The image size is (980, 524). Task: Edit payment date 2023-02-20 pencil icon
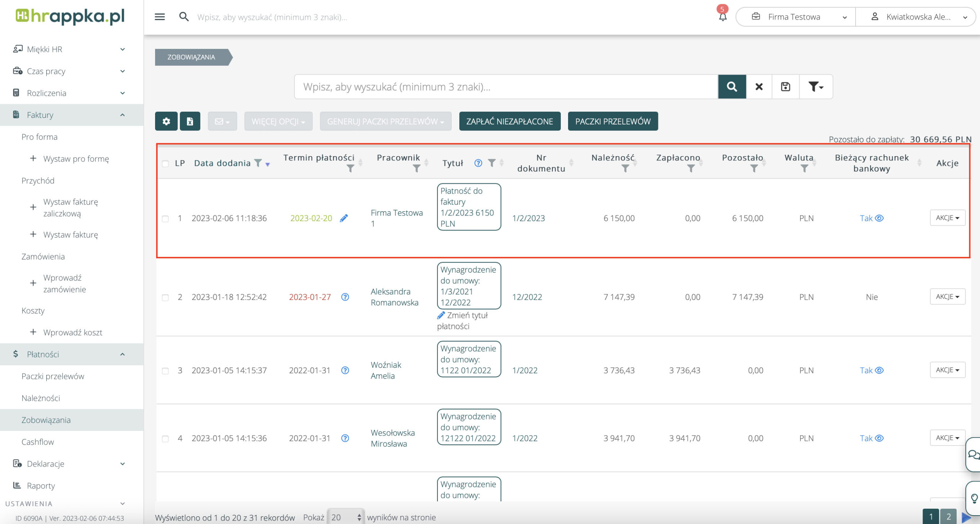[344, 218]
